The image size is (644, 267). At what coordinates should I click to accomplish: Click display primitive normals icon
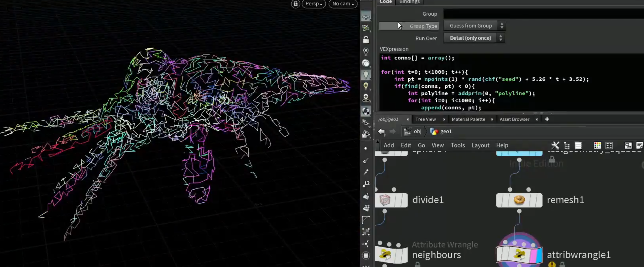coord(366,196)
